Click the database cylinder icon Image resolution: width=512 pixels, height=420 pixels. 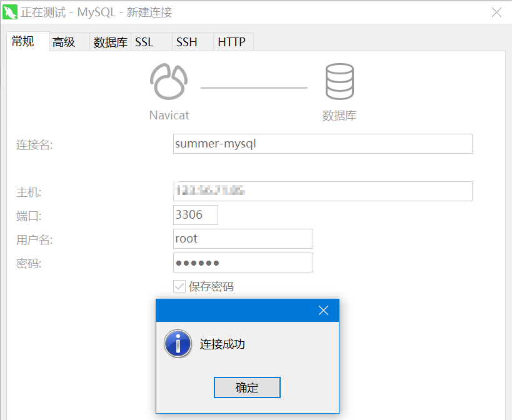pos(339,82)
